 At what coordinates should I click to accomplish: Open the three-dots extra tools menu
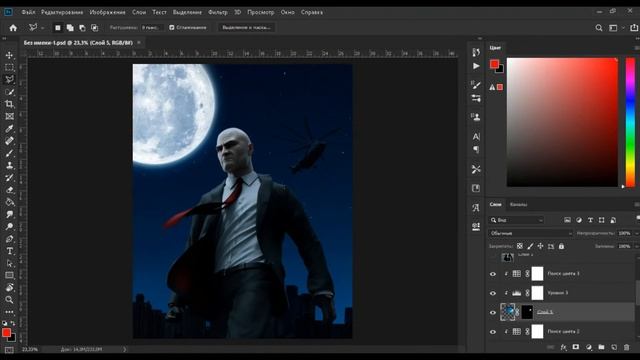point(9,312)
